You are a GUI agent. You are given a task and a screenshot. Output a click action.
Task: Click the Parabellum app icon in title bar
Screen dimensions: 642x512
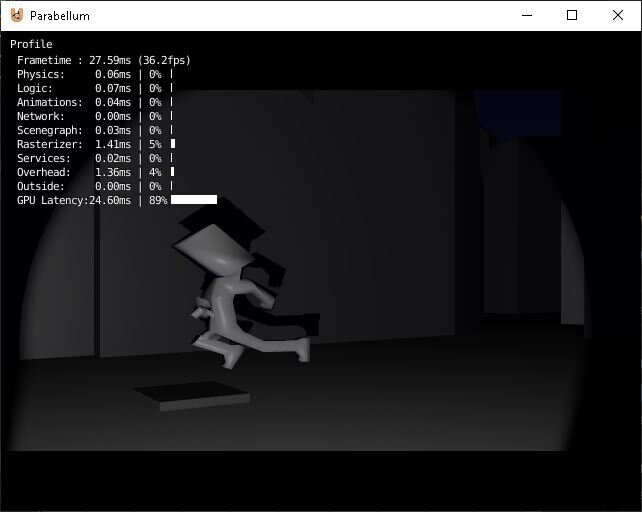tap(17, 15)
